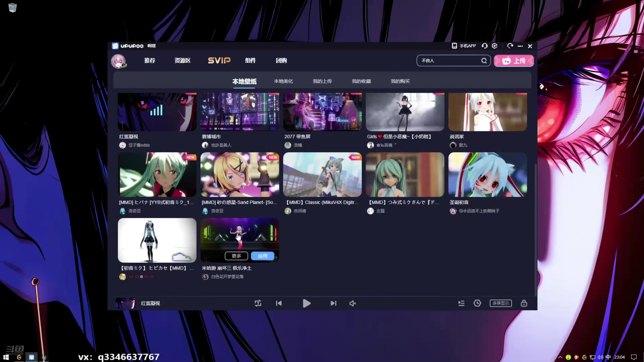Click author name 也许是善人

221,145
